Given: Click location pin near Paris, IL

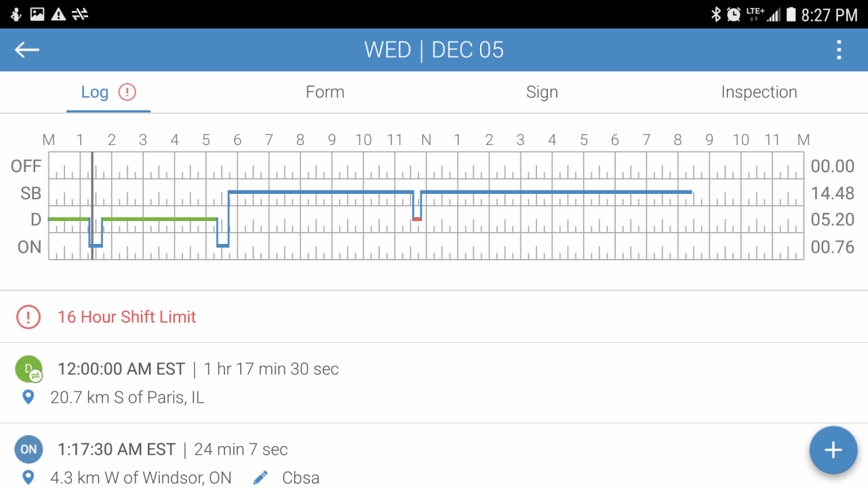Looking at the screenshot, I should pos(28,397).
